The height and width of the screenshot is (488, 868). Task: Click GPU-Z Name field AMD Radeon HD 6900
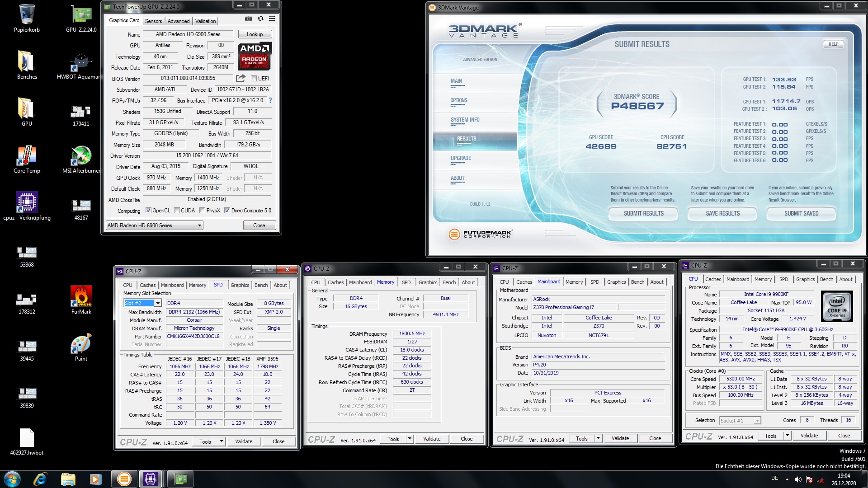(x=188, y=34)
